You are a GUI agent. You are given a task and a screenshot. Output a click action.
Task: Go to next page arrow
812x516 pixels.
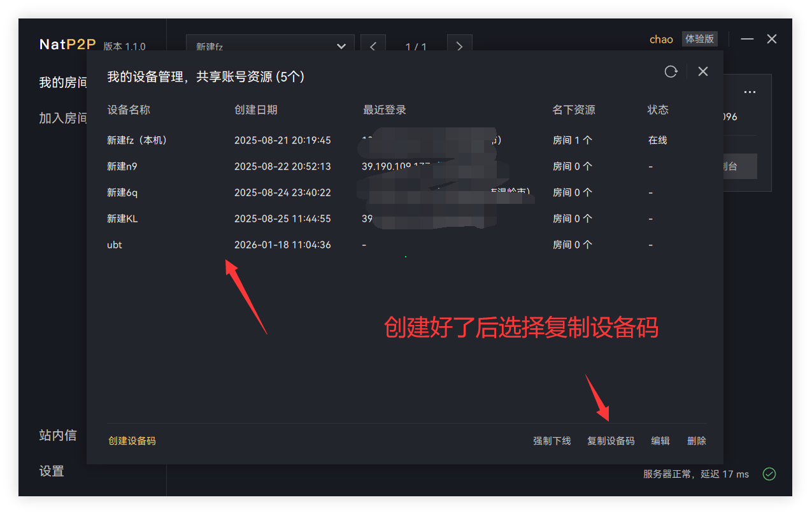(459, 47)
